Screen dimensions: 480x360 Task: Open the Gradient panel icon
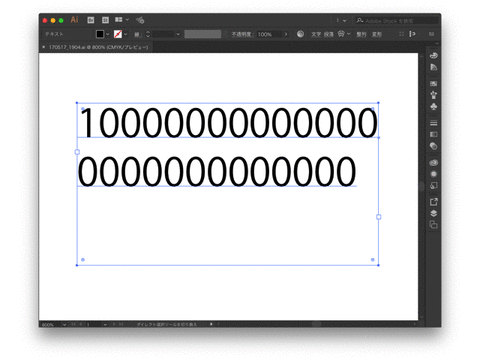click(433, 134)
